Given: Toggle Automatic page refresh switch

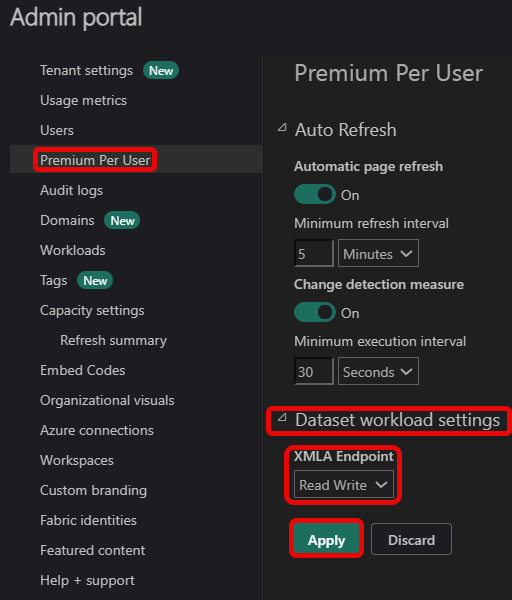Looking at the screenshot, I should [315, 194].
